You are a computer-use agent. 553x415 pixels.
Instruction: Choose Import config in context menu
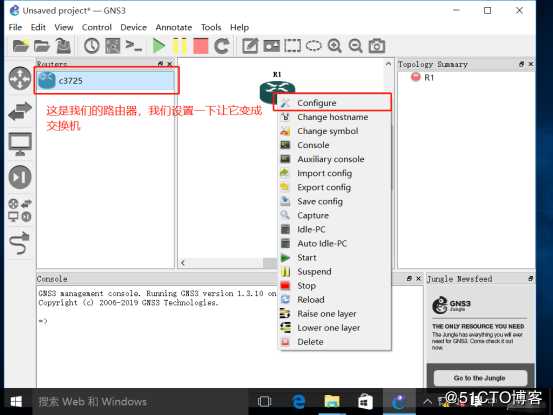point(335,173)
